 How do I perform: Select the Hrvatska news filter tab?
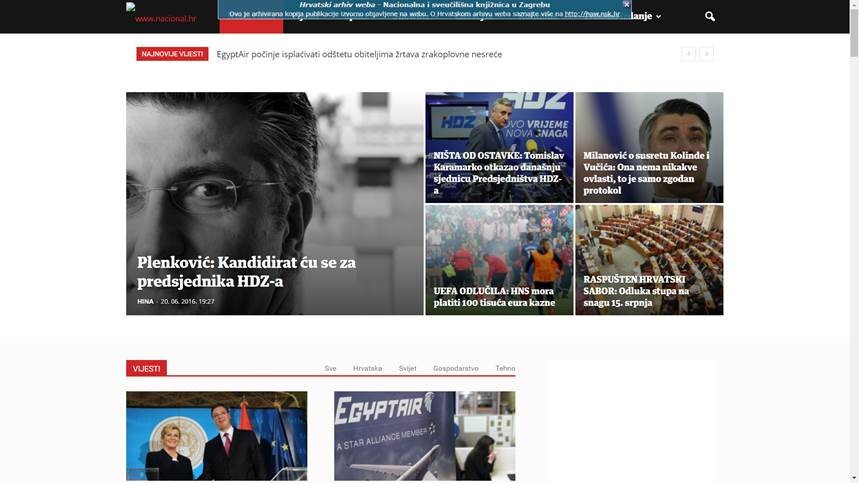[368, 369]
